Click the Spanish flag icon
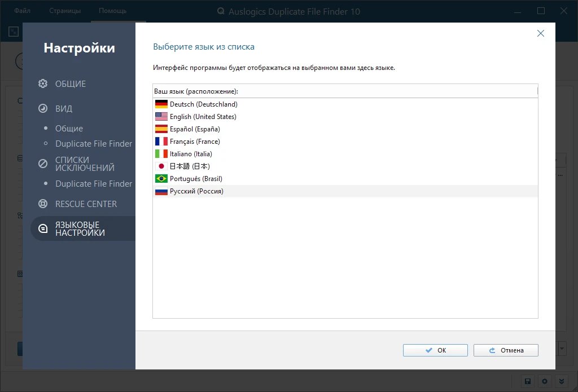This screenshot has height=392, width=578. pos(161,129)
